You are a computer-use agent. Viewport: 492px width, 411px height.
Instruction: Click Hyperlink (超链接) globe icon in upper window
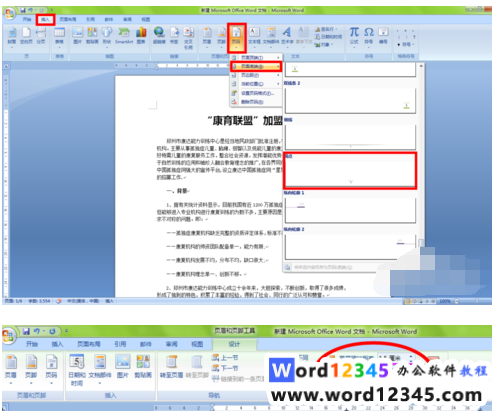click(x=159, y=36)
